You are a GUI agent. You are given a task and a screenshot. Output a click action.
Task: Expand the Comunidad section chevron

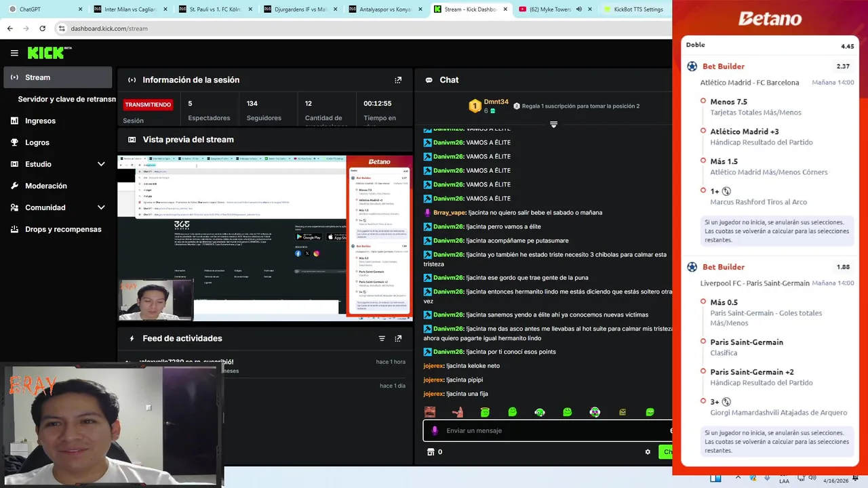click(101, 207)
